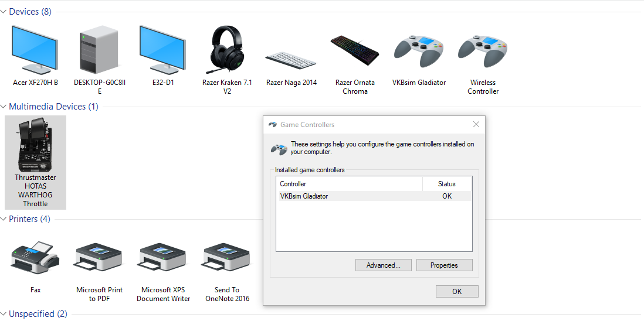644x321 pixels.
Task: Click the gamepad icon beside the settings description
Action: point(279,149)
